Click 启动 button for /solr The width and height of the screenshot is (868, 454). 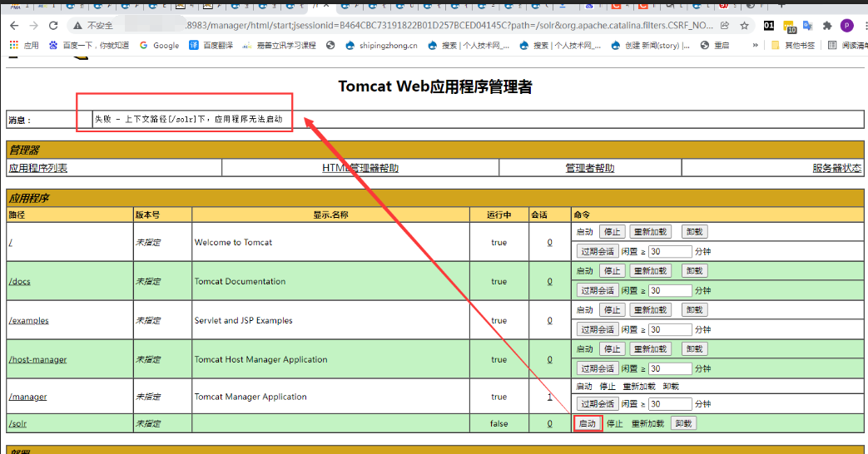[588, 423]
